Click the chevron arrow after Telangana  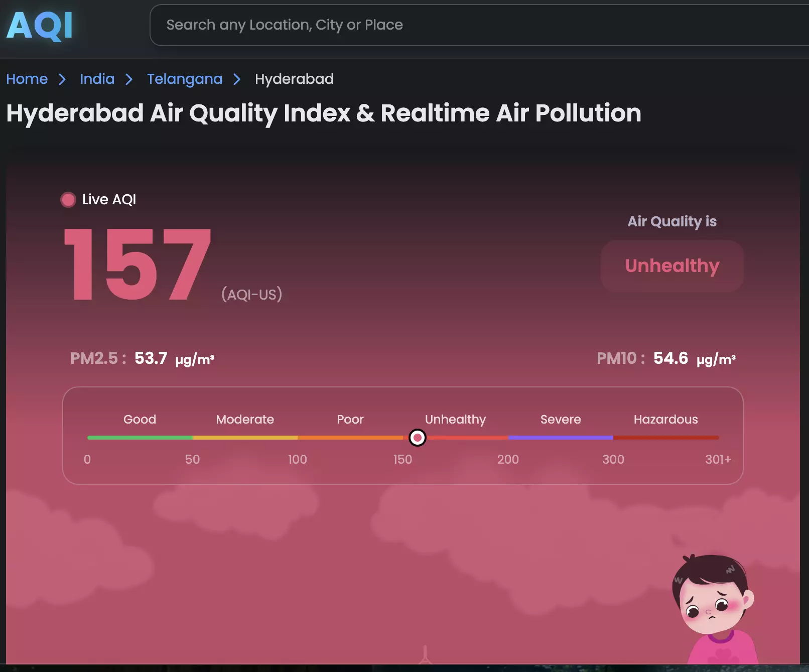[x=237, y=79]
